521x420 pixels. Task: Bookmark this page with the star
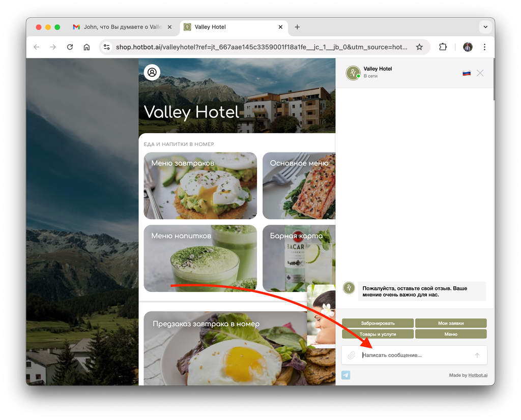(419, 47)
